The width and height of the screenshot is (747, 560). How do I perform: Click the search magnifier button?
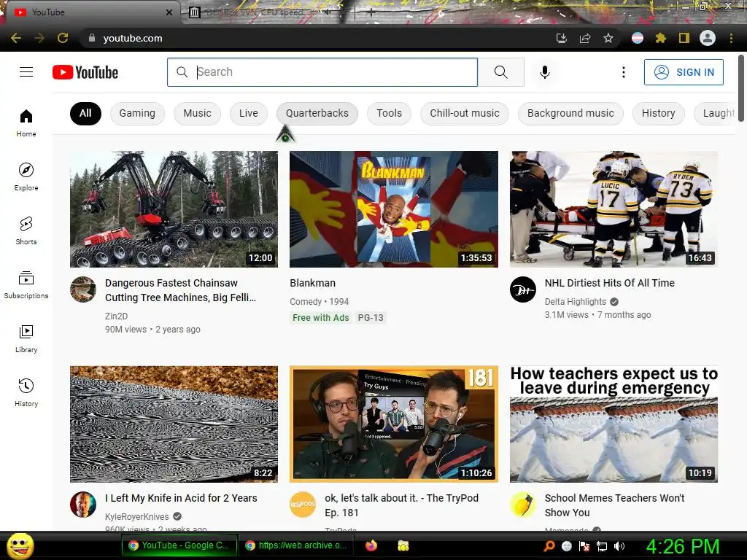pos(500,72)
